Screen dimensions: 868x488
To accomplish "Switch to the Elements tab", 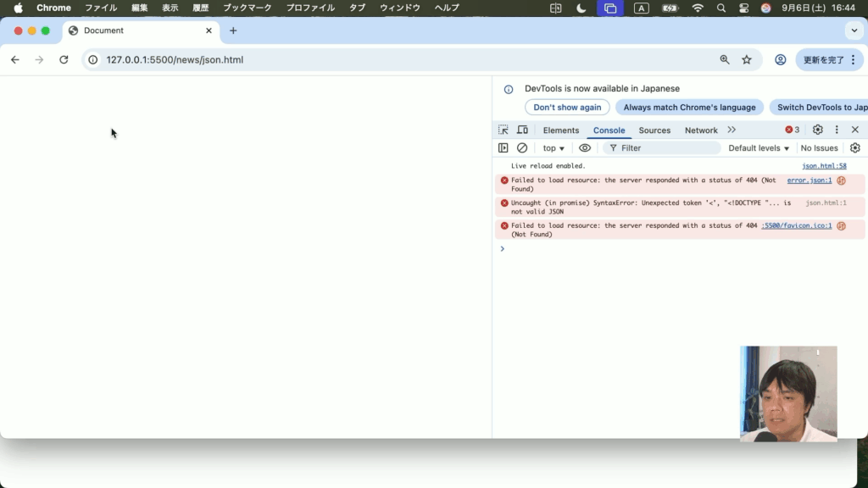I will (561, 130).
